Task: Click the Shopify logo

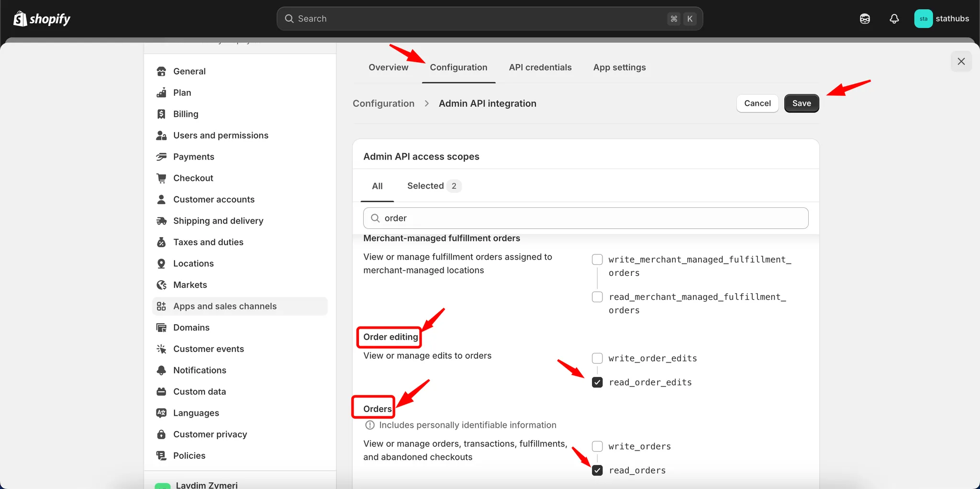Action: (x=42, y=19)
